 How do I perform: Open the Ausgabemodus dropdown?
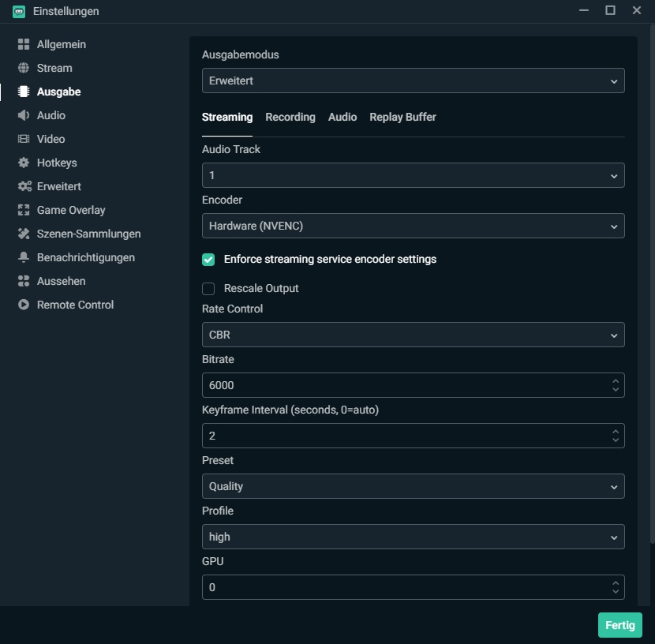pyautogui.click(x=413, y=80)
